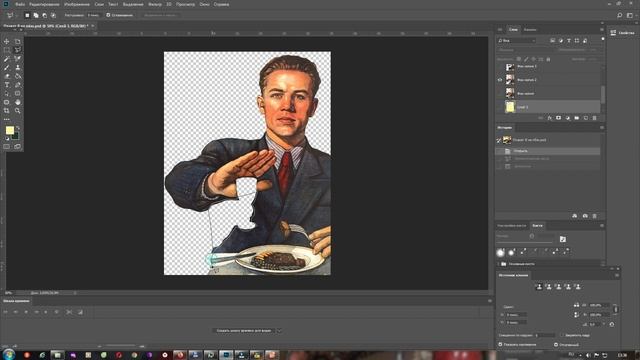Switch to the Настройки кисти tab
The width and height of the screenshot is (640, 360).
click(x=512, y=226)
